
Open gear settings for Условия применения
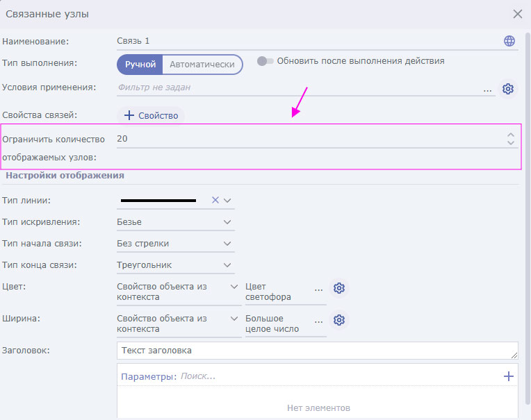pos(508,89)
